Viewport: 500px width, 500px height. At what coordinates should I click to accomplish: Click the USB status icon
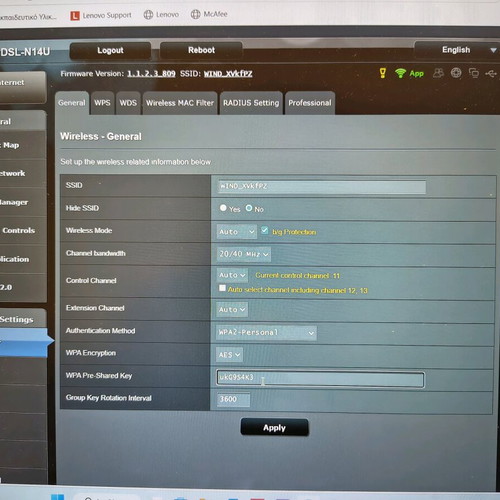coord(491,73)
